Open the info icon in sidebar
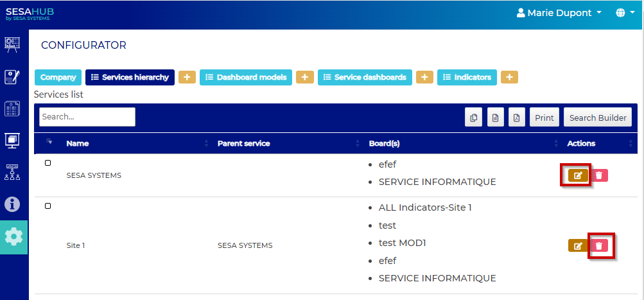The image size is (644, 300). tap(13, 204)
